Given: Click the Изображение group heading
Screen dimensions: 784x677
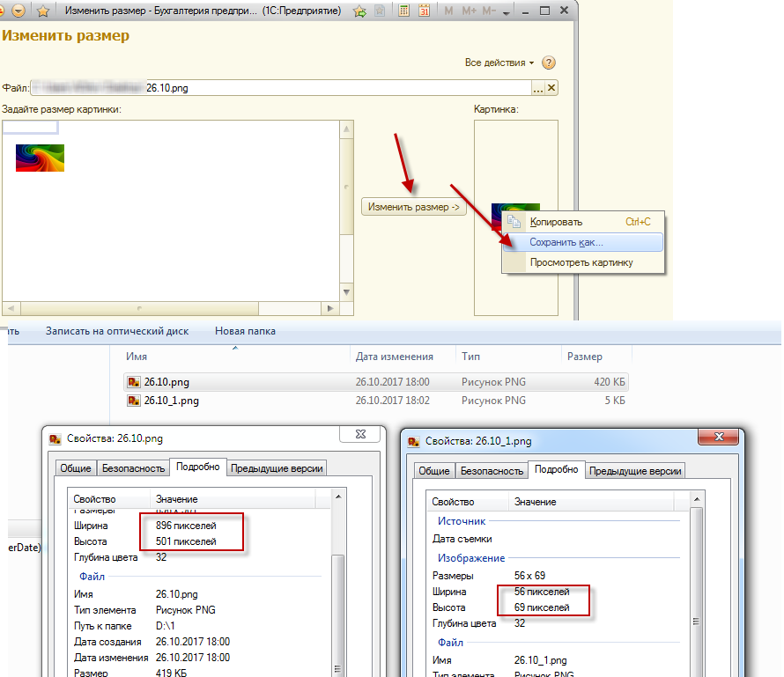Looking at the screenshot, I should pos(471,558).
